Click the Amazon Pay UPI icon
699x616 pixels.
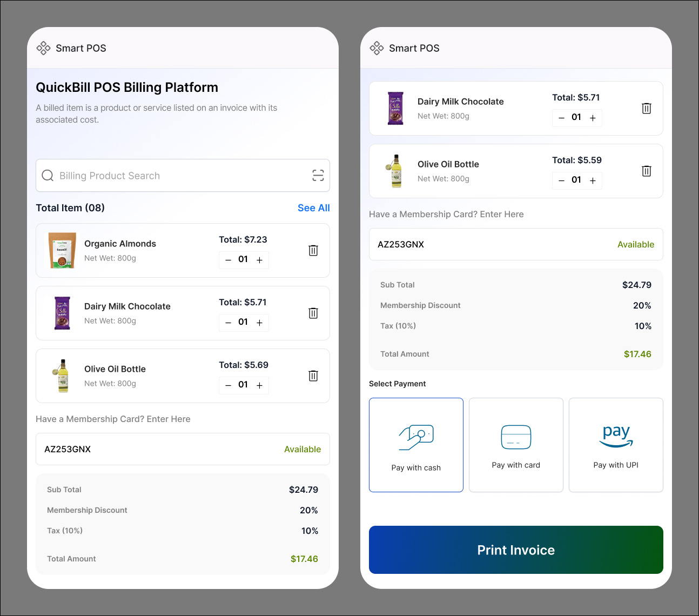click(x=616, y=437)
